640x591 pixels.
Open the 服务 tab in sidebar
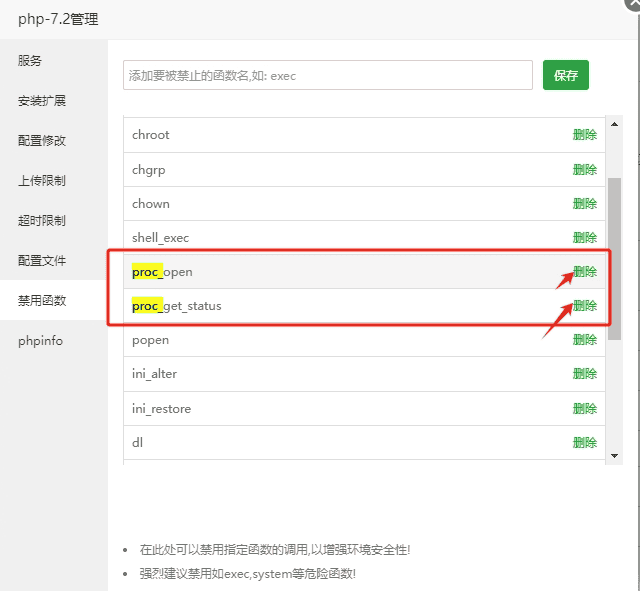point(30,61)
